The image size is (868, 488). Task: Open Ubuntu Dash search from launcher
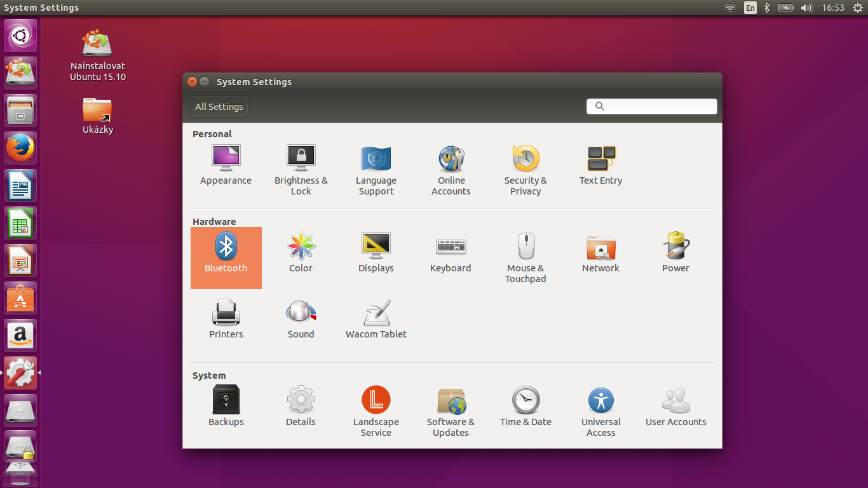coord(21,36)
